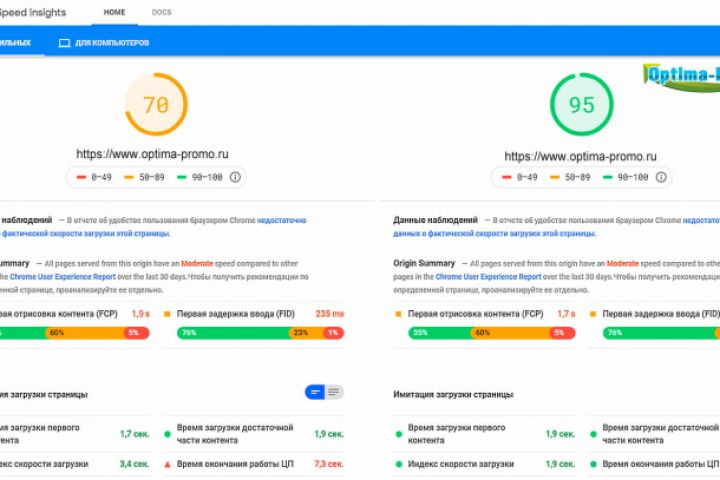This screenshot has width=720, height=480.
Task: Select the grey list-view toggle on the left
Action: (x=334, y=392)
